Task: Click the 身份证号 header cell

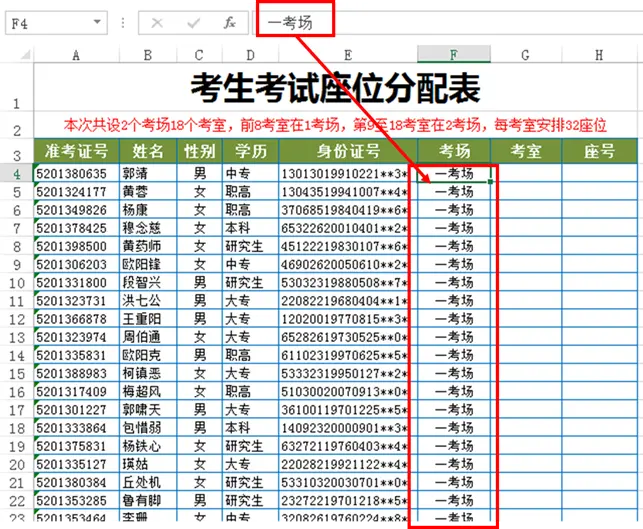Action: [348, 151]
